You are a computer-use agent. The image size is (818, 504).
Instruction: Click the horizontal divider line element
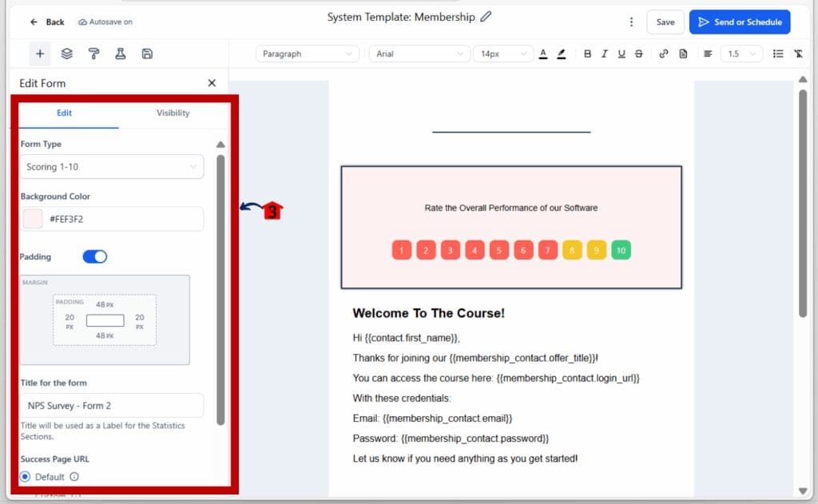point(511,132)
